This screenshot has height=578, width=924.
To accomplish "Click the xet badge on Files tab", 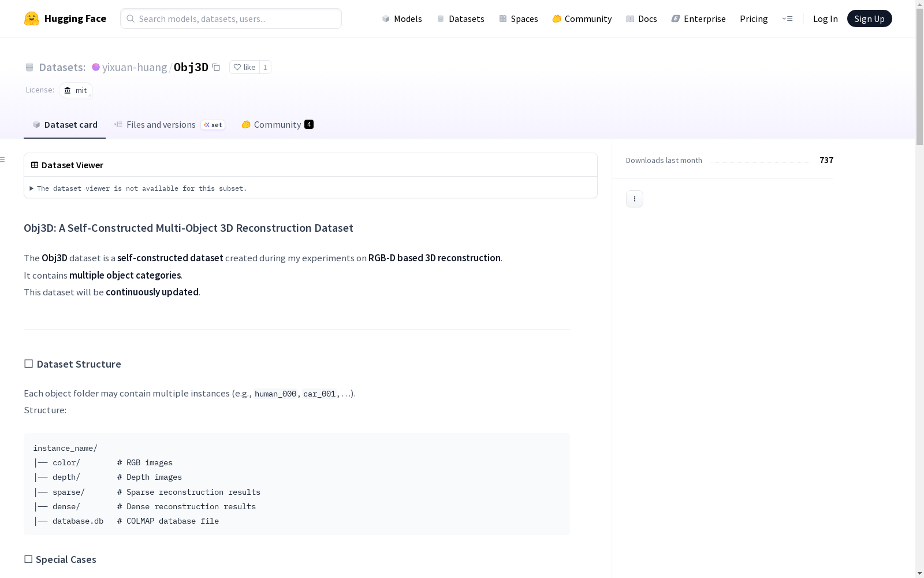I will point(213,125).
